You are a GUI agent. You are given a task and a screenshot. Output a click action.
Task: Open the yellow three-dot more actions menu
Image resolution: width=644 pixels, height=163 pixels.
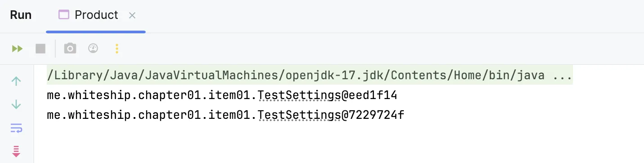(x=117, y=49)
